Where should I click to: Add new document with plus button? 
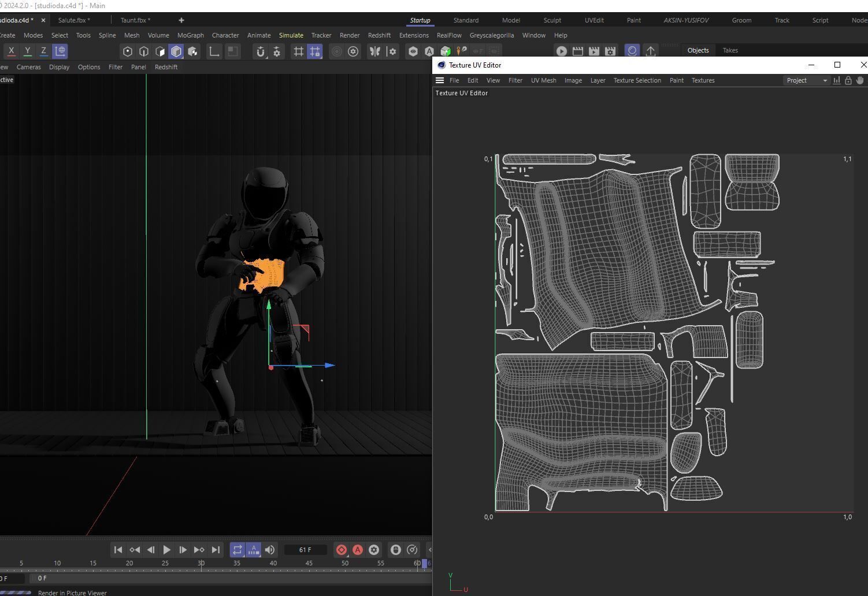click(x=181, y=20)
